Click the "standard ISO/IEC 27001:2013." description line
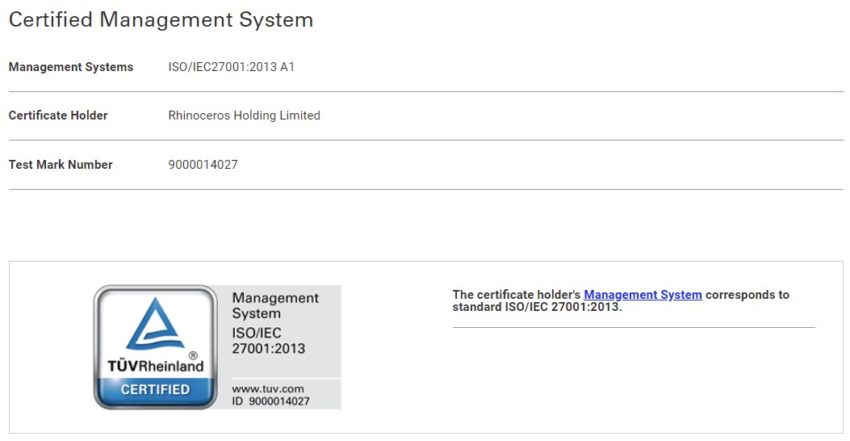This screenshot has width=850, height=441. (537, 308)
